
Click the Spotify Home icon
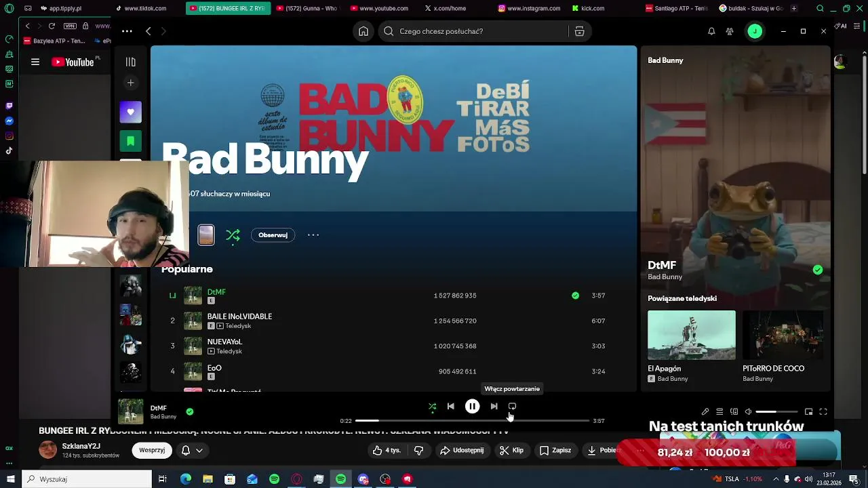[x=363, y=31]
